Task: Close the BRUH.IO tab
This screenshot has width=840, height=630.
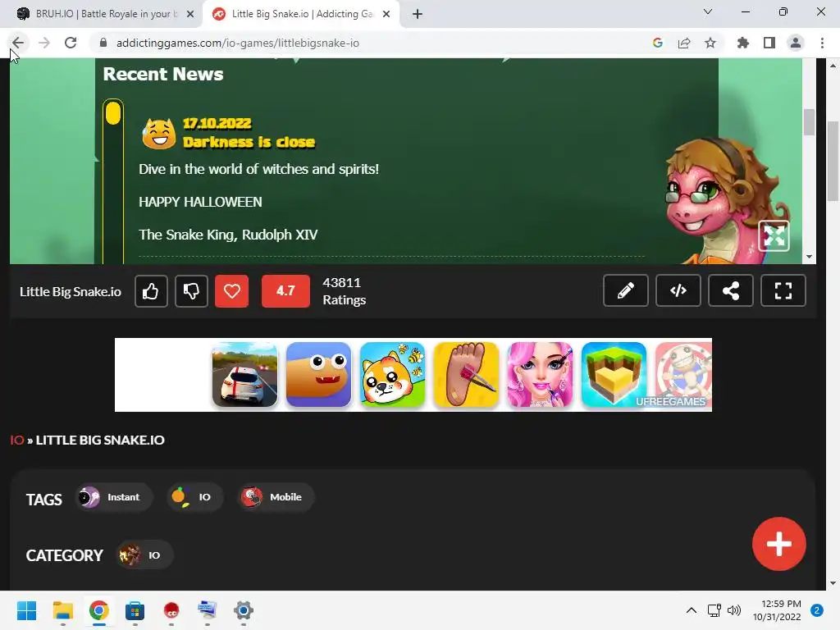Action: pos(190,14)
